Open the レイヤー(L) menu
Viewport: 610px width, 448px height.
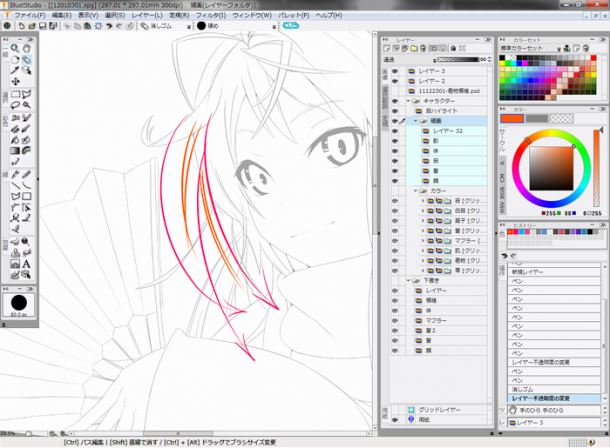[x=147, y=15]
